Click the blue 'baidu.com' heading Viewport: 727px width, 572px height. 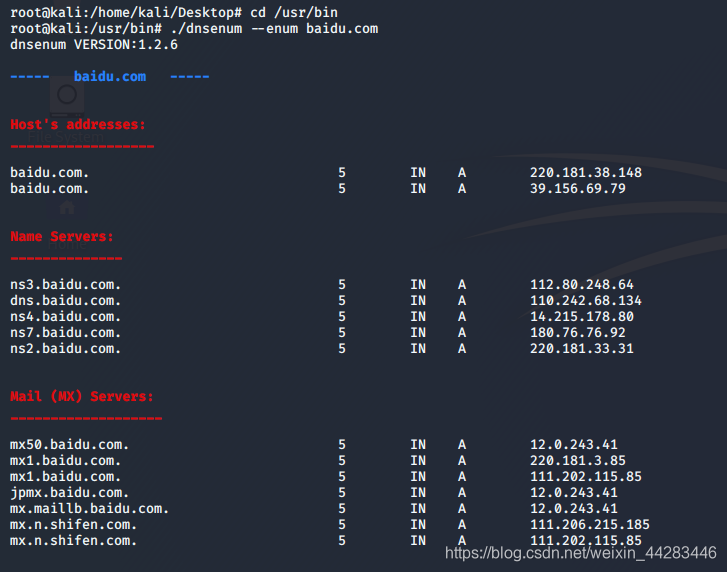pyautogui.click(x=110, y=76)
